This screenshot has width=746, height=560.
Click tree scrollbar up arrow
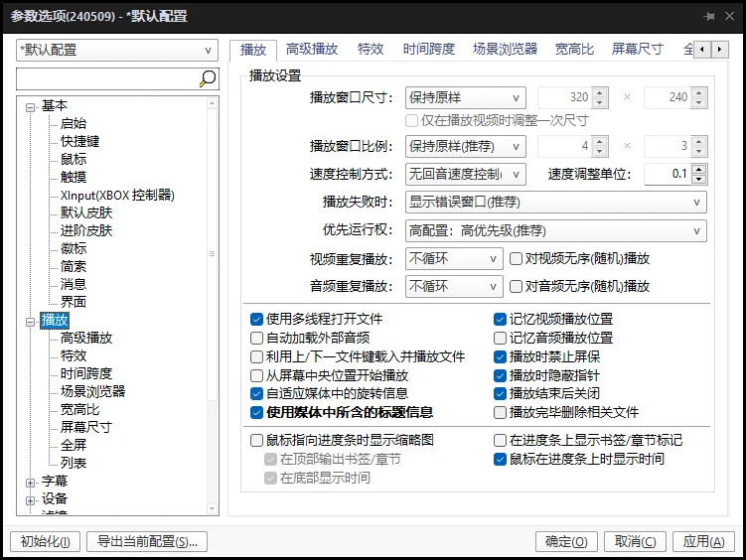click(213, 102)
